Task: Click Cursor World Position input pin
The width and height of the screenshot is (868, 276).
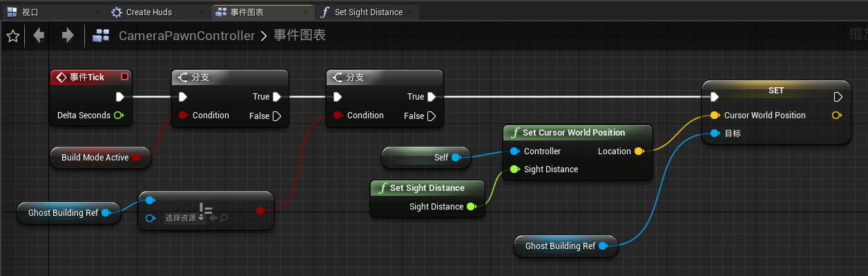Action: [x=715, y=116]
